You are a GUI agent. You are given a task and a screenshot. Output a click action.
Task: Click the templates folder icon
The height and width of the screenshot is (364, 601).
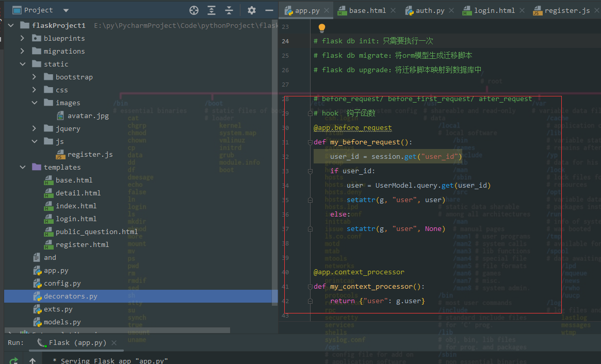click(37, 167)
